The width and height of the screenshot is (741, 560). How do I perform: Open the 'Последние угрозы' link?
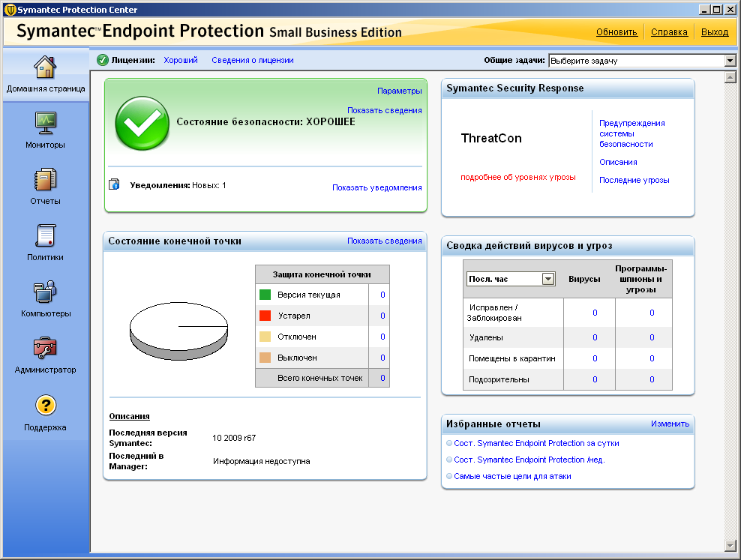click(x=634, y=180)
